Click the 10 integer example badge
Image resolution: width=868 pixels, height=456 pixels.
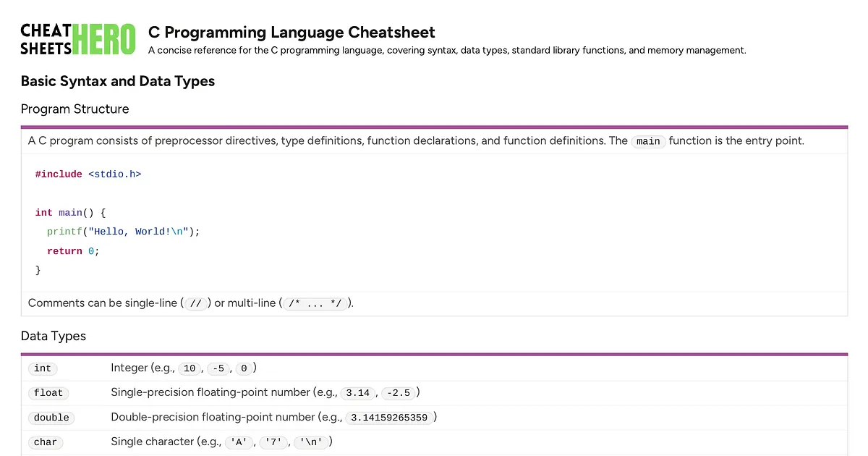190,368
